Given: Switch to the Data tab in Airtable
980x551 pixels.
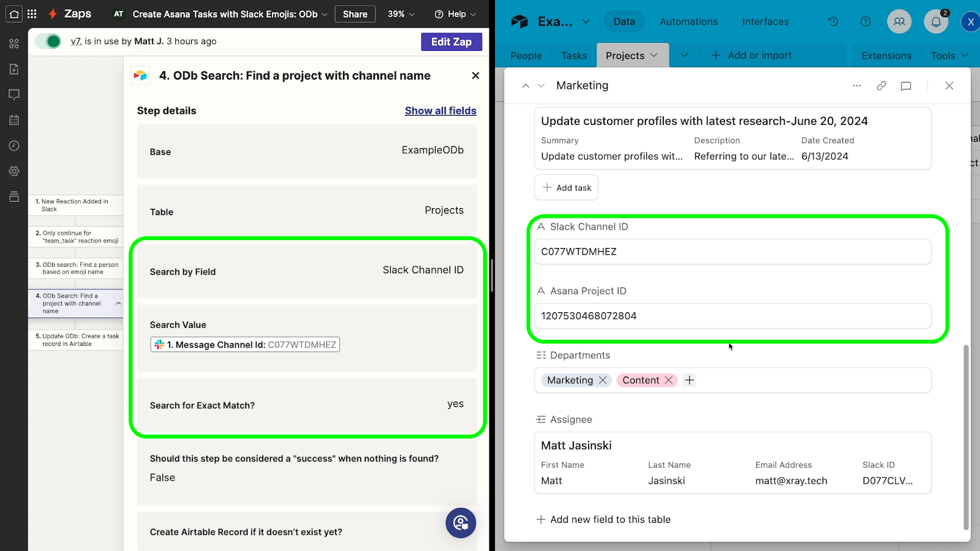Looking at the screenshot, I should [624, 21].
